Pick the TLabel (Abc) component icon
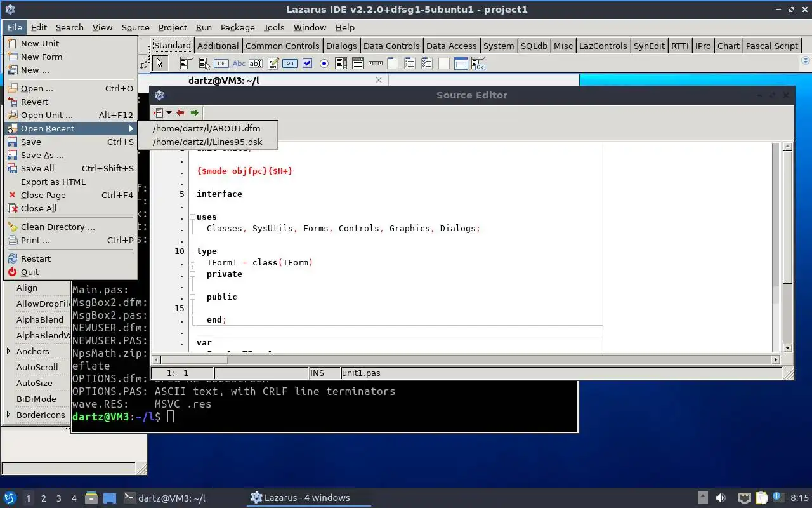This screenshot has height=508, width=812. (239, 63)
